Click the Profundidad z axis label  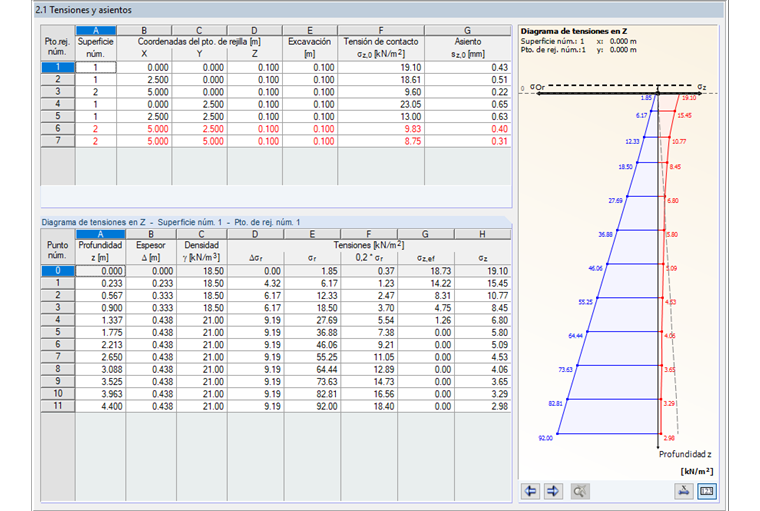685,454
